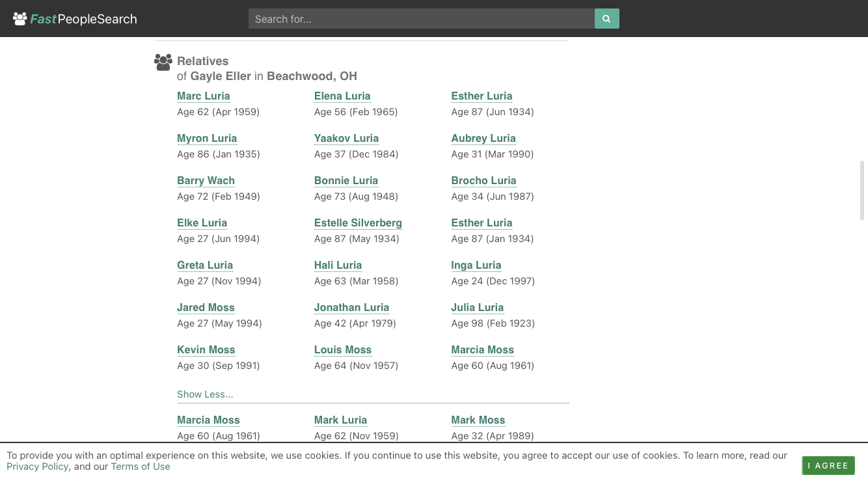868x488 pixels.
Task: Open Inga Luria's profile
Action: coord(476,265)
